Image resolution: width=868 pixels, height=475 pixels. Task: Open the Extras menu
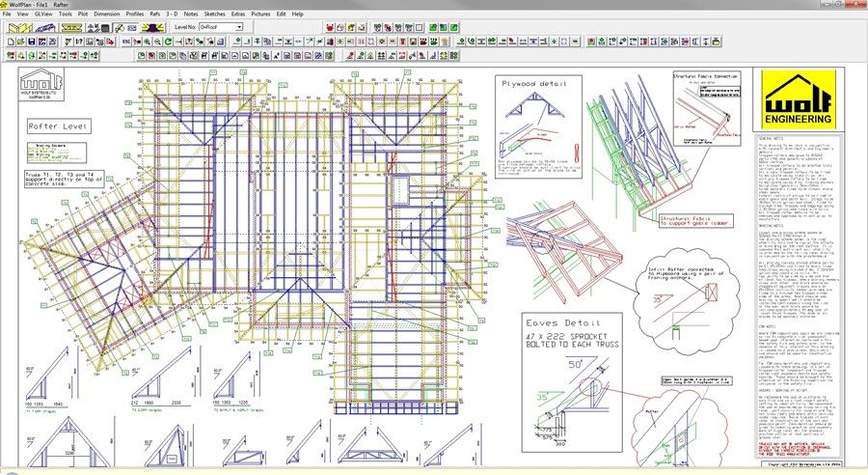click(238, 14)
